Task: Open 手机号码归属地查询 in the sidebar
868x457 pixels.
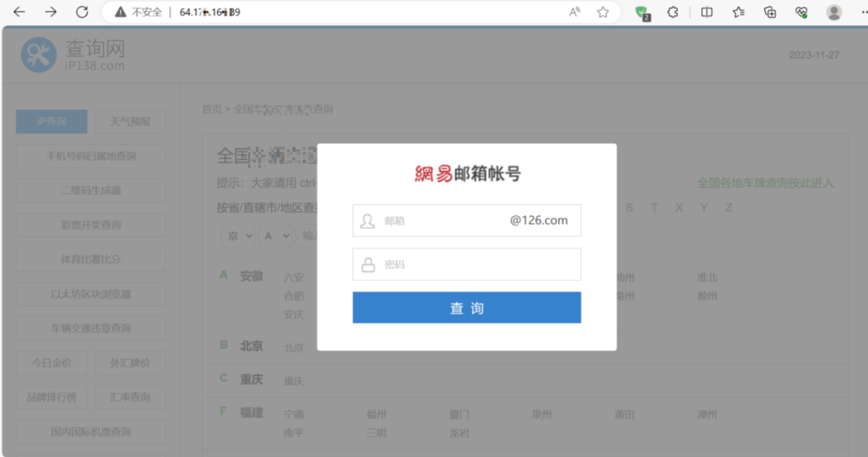Action: 91,156
